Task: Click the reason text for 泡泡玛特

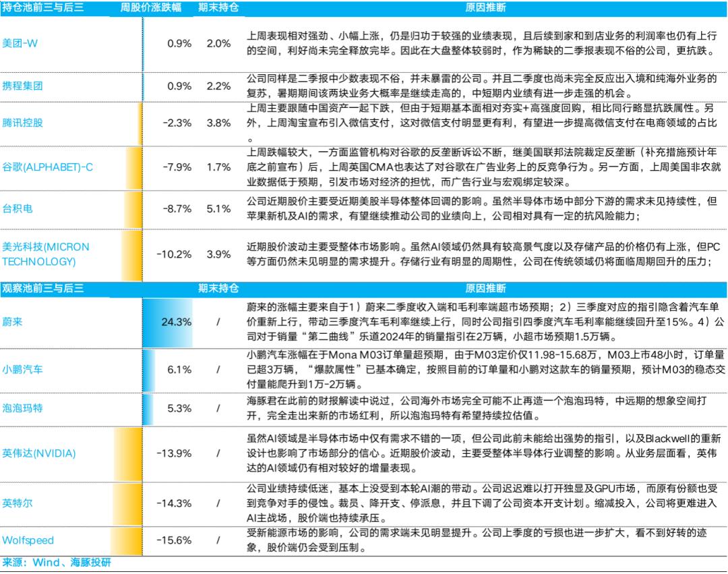Action: click(x=477, y=408)
